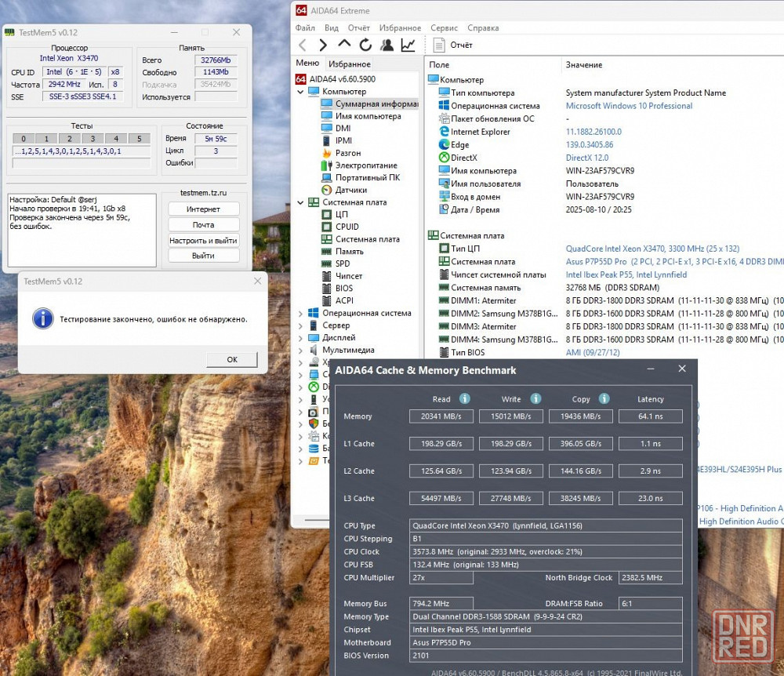
Task: Click the Forward arrow in AIDA64 toolbar
Action: [323, 45]
